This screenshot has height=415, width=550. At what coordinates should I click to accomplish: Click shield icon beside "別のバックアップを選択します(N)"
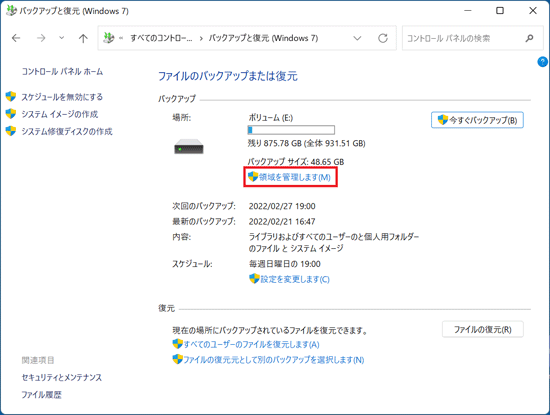(177, 359)
